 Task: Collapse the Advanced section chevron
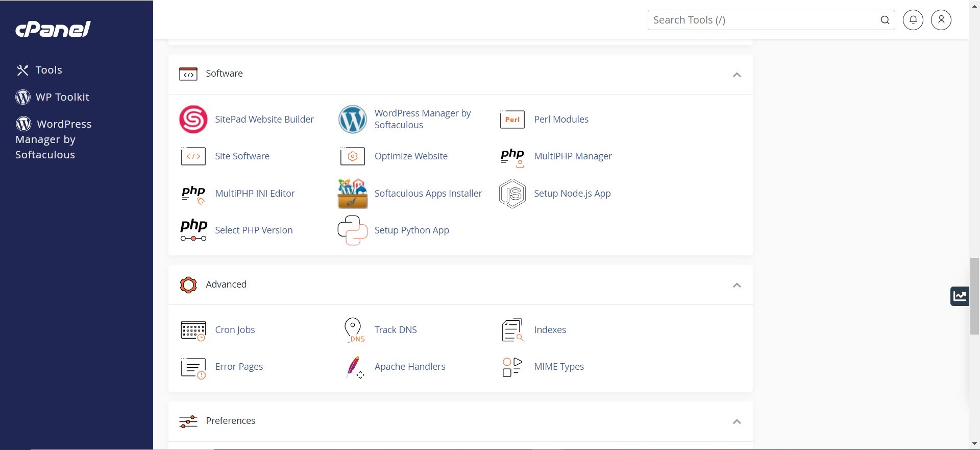737,285
